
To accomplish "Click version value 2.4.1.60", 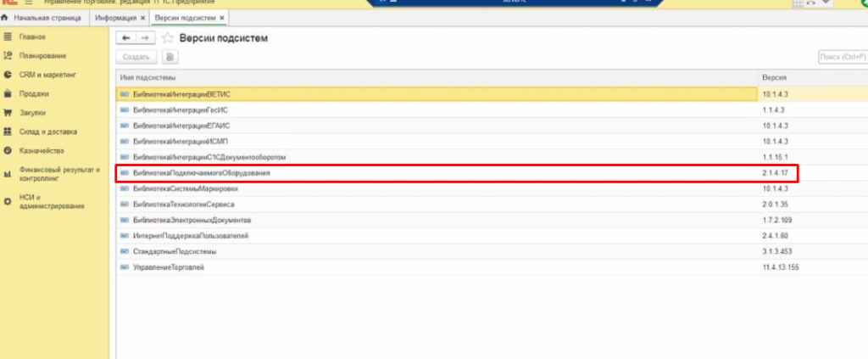I will click(775, 236).
